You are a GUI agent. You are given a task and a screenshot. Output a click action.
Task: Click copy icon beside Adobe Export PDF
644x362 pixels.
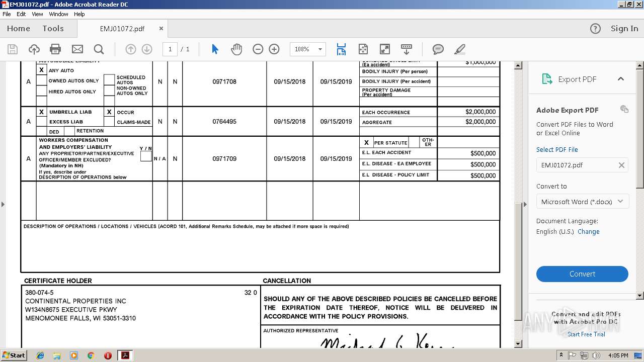tap(624, 109)
